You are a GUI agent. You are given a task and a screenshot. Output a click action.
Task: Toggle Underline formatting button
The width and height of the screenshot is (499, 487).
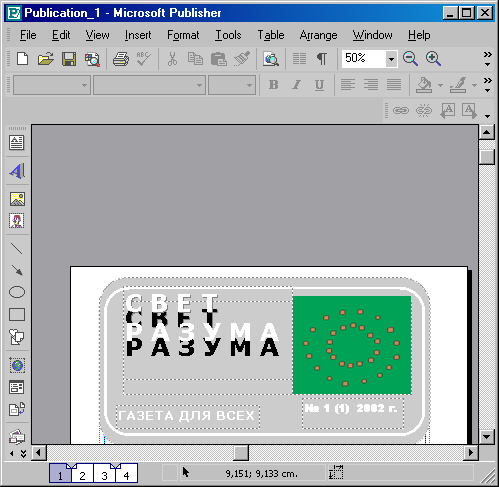(319, 85)
